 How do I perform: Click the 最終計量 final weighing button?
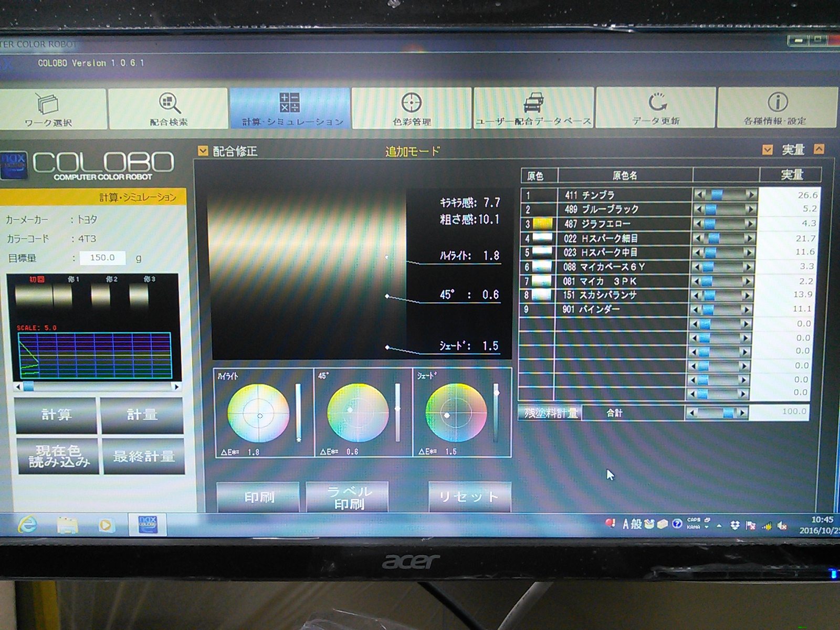(x=144, y=456)
